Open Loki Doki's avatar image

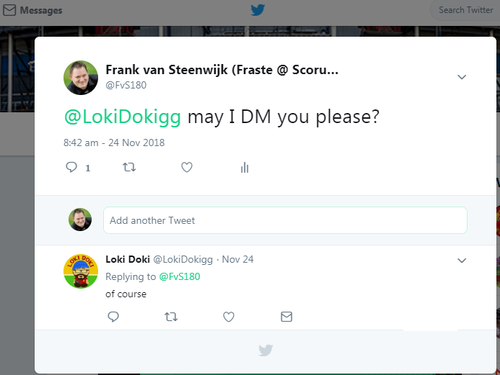coord(81,271)
